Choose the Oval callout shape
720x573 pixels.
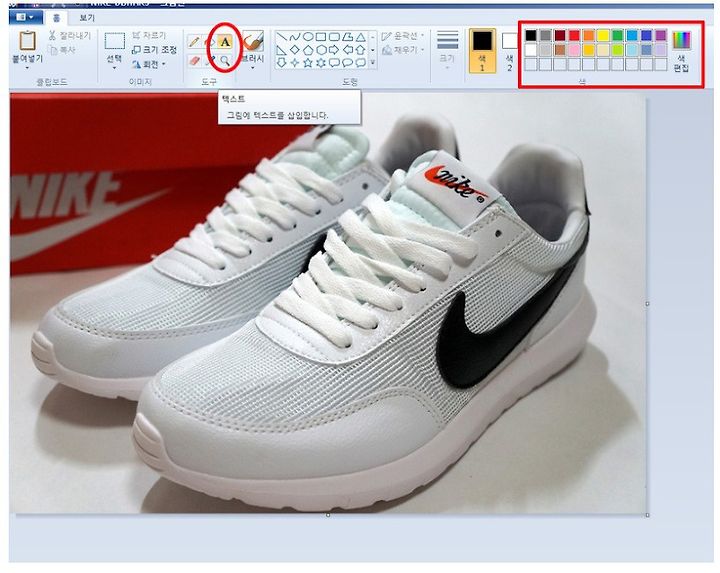(348, 62)
